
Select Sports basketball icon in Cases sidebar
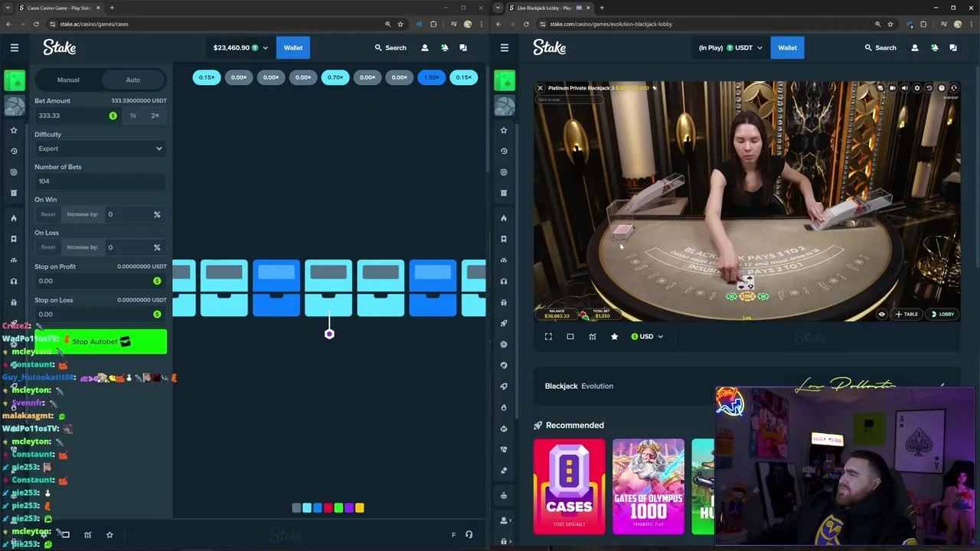pyautogui.click(x=14, y=105)
